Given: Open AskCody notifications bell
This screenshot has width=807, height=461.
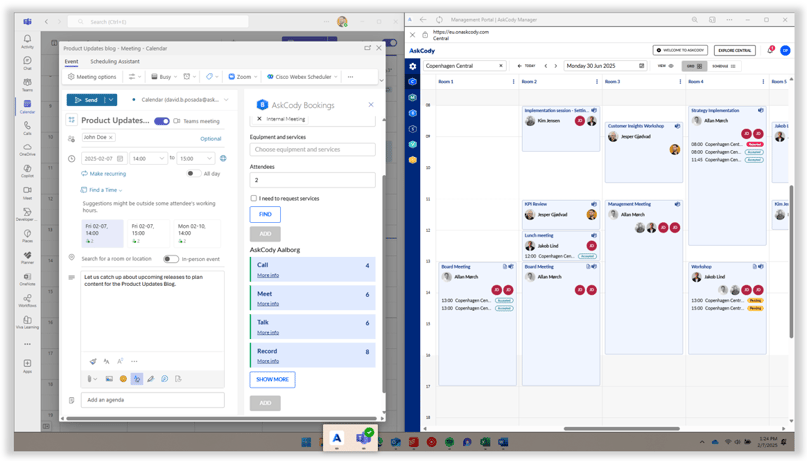Looking at the screenshot, I should [x=770, y=50].
